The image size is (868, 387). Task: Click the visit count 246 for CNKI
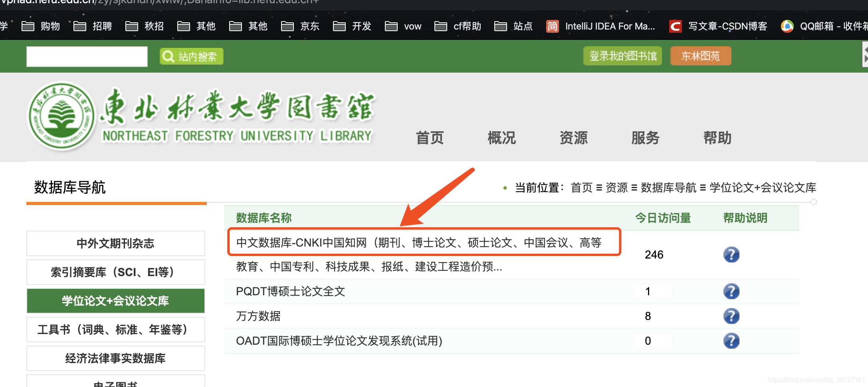click(654, 255)
